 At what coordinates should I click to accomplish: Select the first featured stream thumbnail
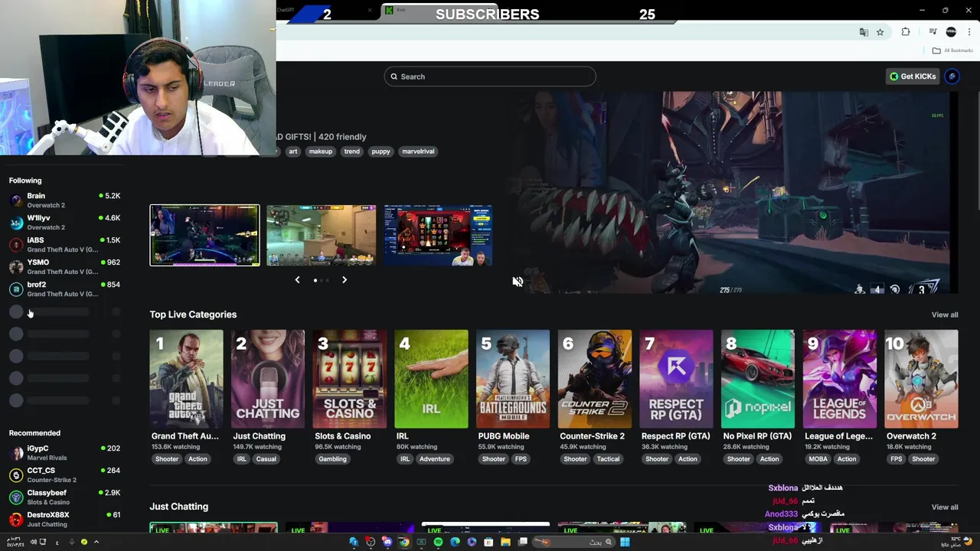(x=204, y=235)
